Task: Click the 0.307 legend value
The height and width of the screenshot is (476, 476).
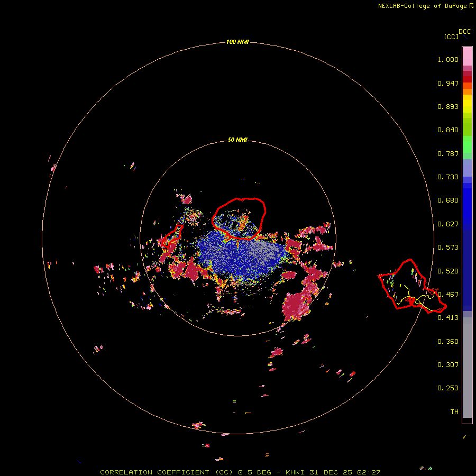Action: 448,365
